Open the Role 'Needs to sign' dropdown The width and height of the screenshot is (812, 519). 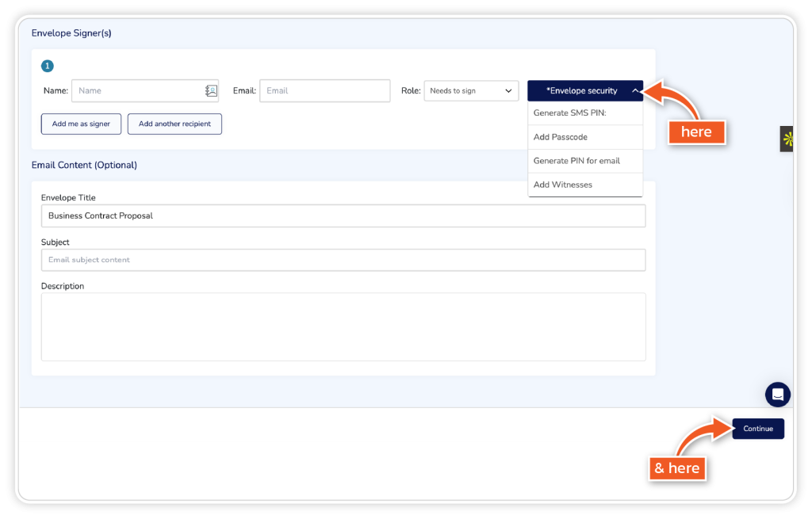[x=471, y=91]
